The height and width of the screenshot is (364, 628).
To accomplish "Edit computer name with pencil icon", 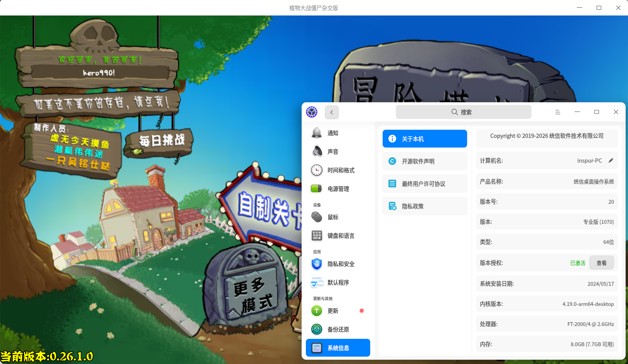I will (x=611, y=160).
